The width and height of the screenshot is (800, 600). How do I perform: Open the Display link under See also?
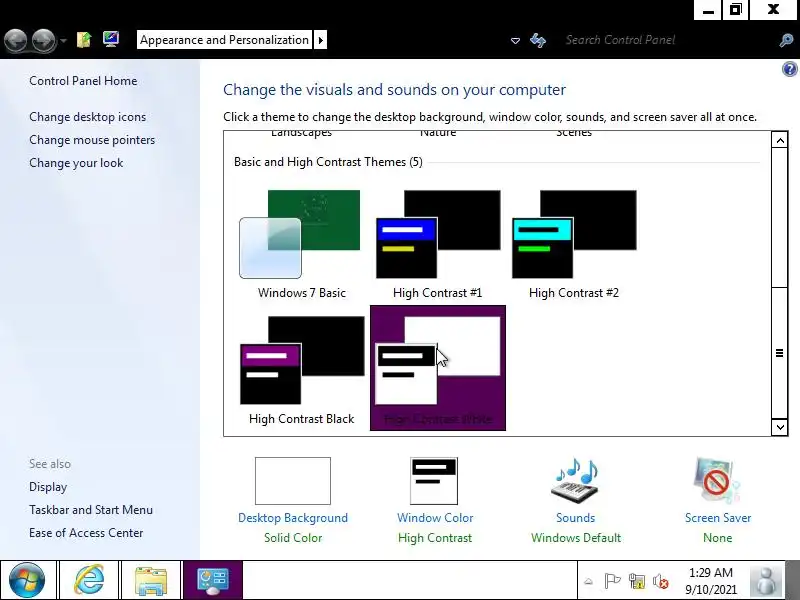48,487
